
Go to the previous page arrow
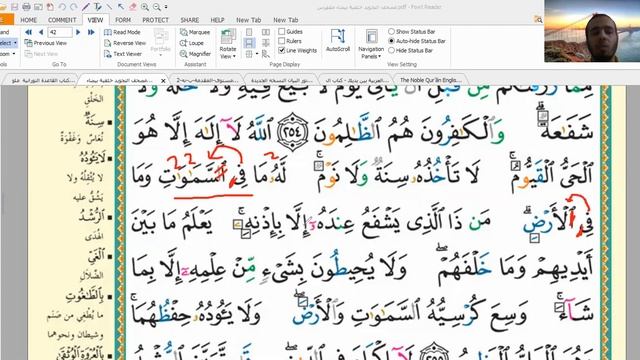click(41, 32)
